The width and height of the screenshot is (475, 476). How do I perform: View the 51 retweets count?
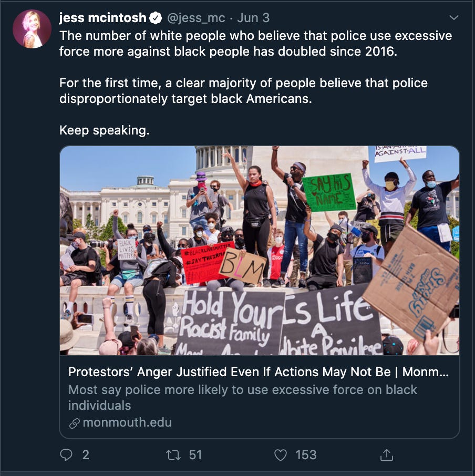195,455
